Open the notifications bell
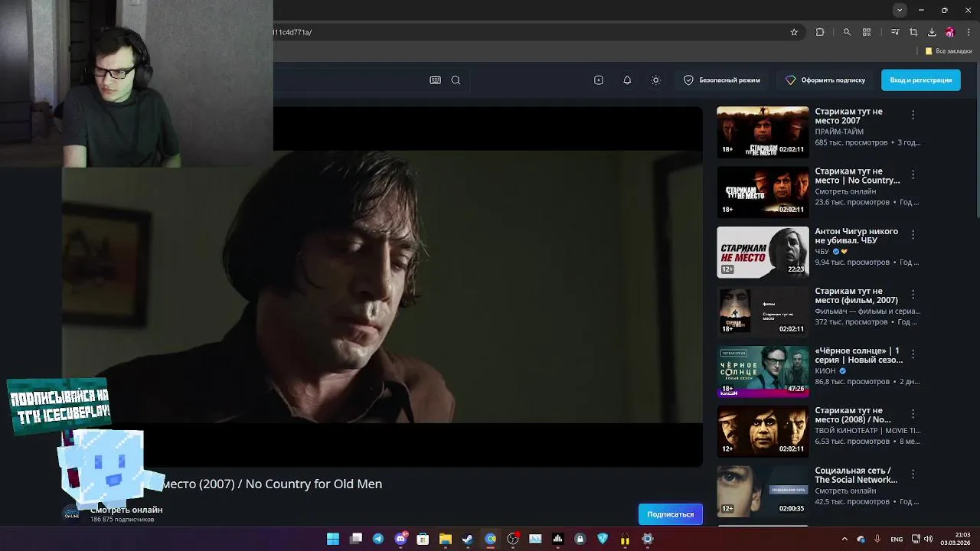The image size is (980, 551). tap(627, 80)
